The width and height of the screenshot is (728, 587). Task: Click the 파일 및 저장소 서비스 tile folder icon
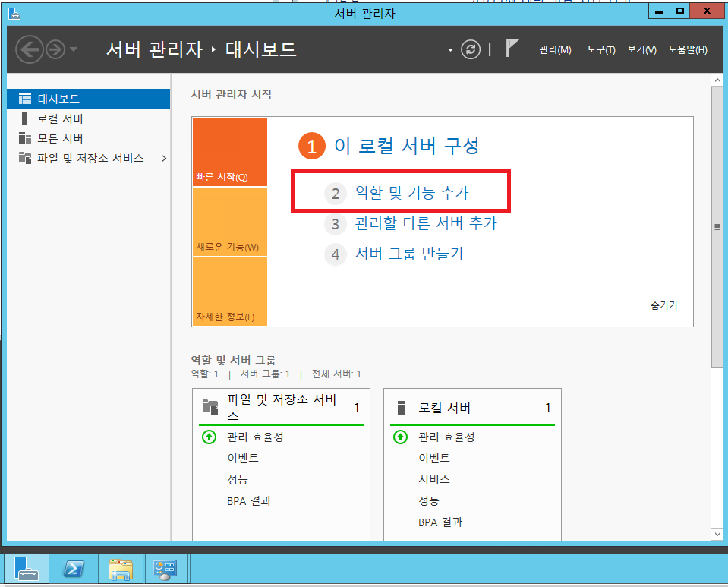tap(210, 407)
